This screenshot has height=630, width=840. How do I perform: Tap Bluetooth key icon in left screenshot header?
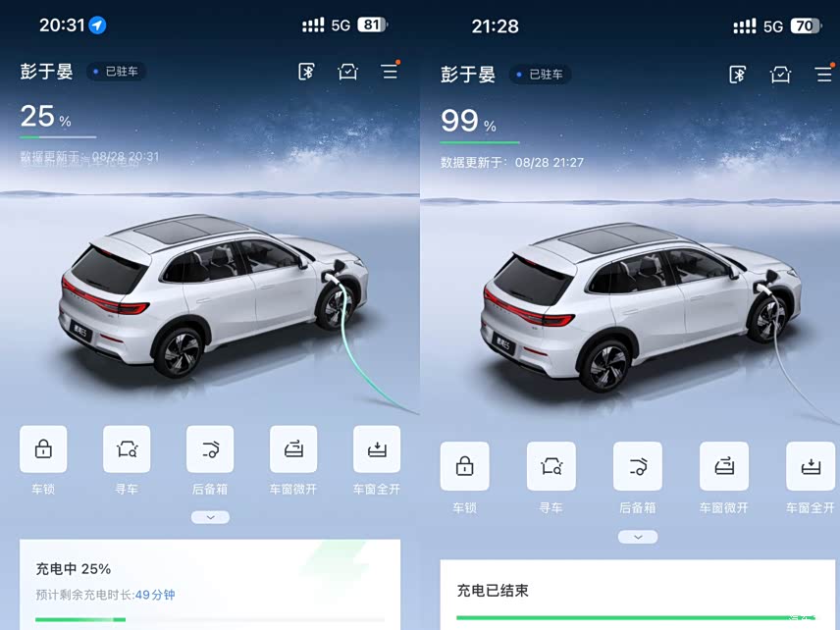coord(306,72)
